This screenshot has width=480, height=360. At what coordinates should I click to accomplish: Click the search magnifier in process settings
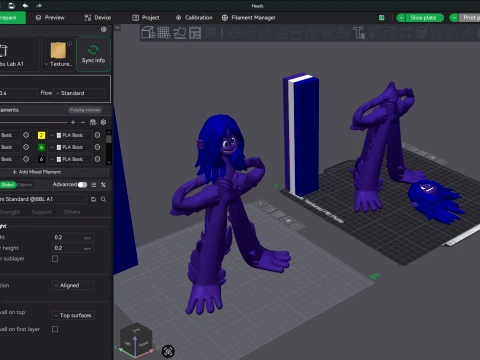click(104, 199)
